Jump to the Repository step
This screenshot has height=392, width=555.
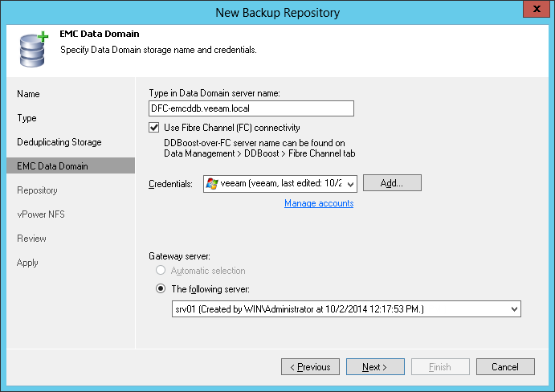37,190
